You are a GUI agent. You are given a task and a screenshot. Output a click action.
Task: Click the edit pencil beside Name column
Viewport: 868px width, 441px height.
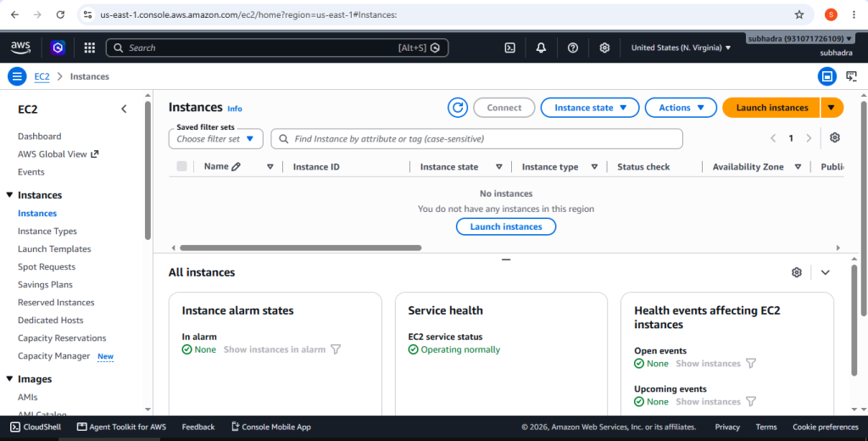point(236,166)
